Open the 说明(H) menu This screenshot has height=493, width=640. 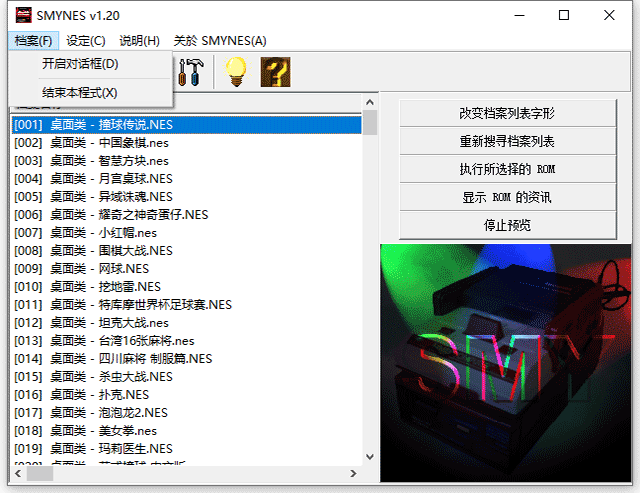(x=139, y=41)
